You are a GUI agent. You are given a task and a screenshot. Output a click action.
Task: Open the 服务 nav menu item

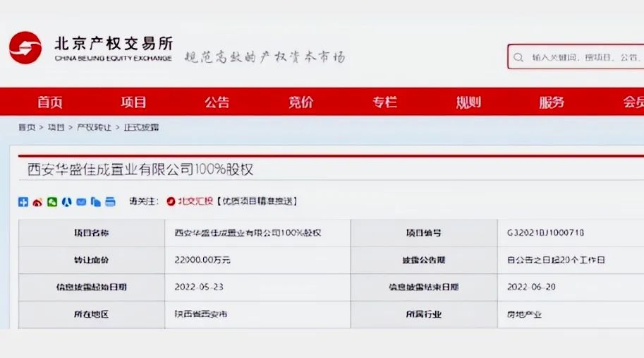[552, 102]
